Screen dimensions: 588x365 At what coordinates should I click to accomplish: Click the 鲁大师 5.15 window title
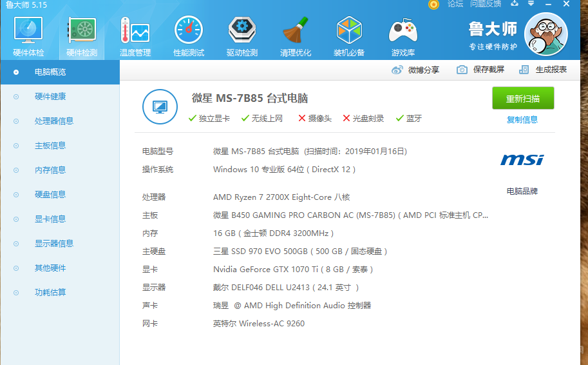pos(26,5)
